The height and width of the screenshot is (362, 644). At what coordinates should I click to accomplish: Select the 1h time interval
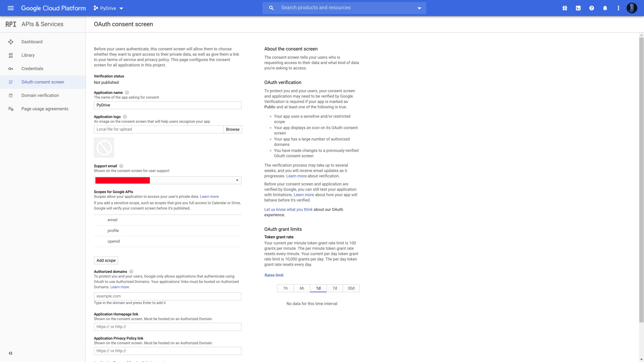pos(285,288)
